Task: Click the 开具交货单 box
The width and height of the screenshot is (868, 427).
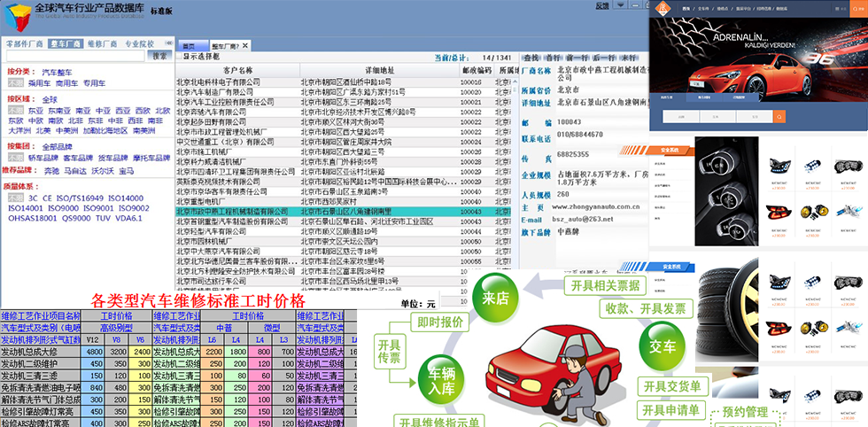Action: [x=673, y=386]
